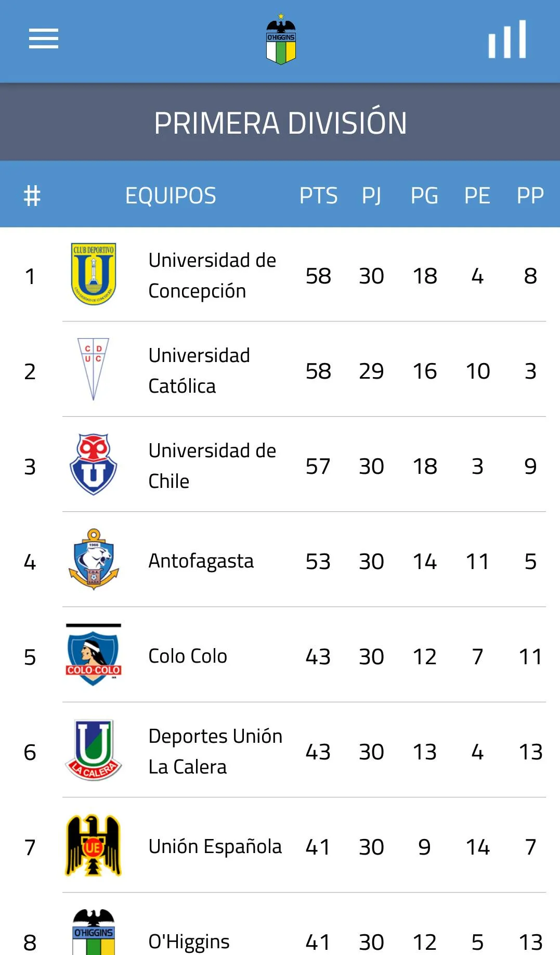Tap Universidad Católica team crest
This screenshot has width=560, height=955.
tap(94, 369)
